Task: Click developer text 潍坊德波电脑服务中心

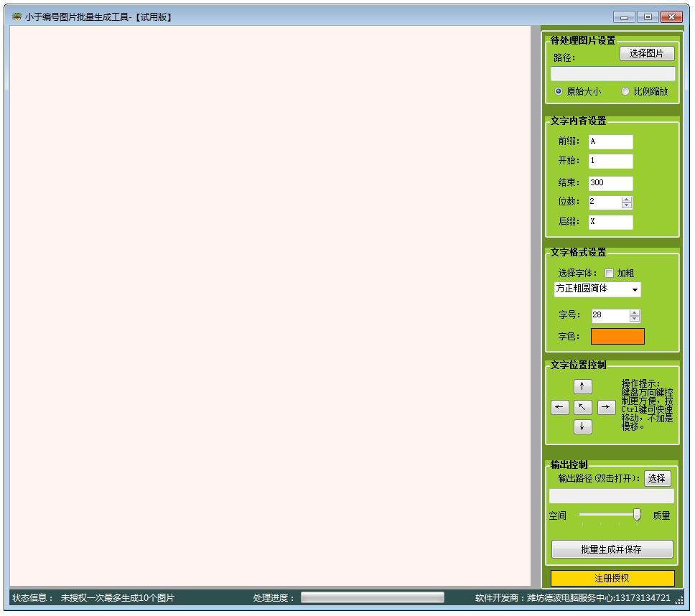Action: (x=569, y=598)
